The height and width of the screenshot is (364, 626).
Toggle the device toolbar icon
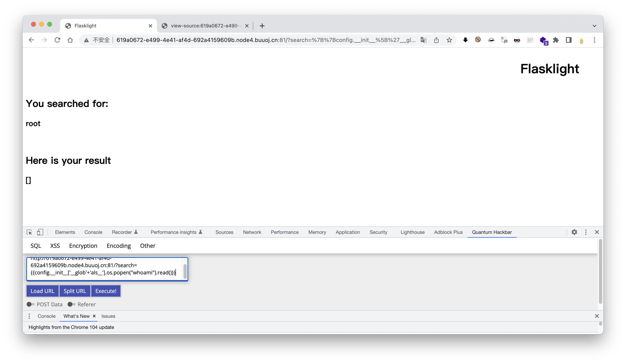[40, 232]
